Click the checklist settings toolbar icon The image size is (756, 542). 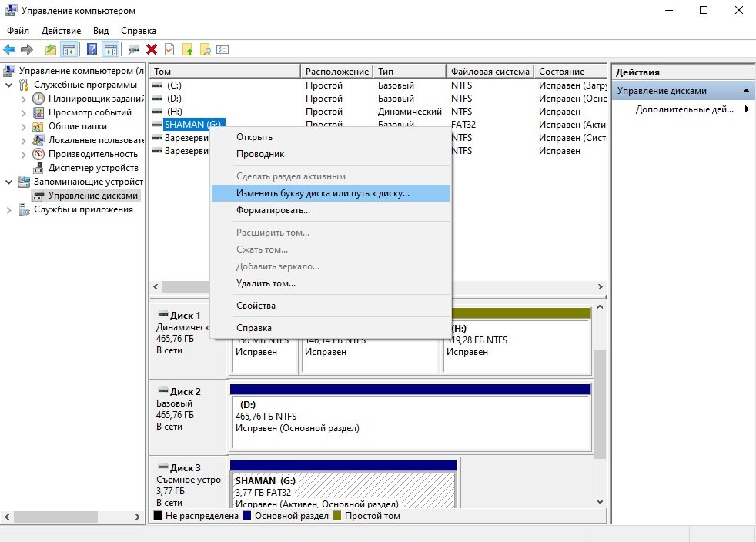(x=222, y=49)
